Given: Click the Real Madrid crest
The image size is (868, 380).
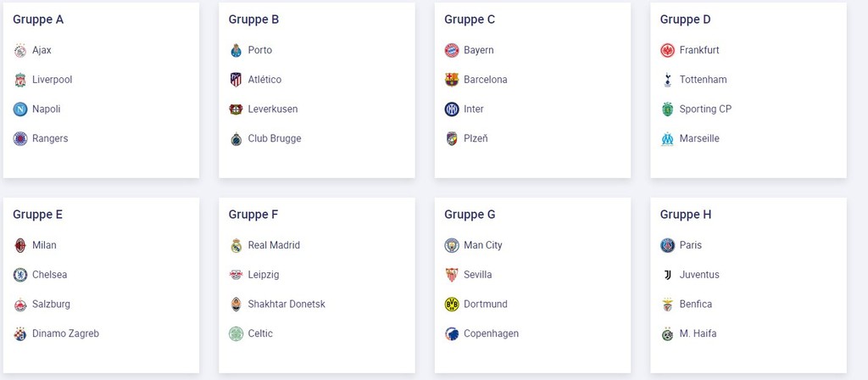Looking at the screenshot, I should click(x=236, y=245).
